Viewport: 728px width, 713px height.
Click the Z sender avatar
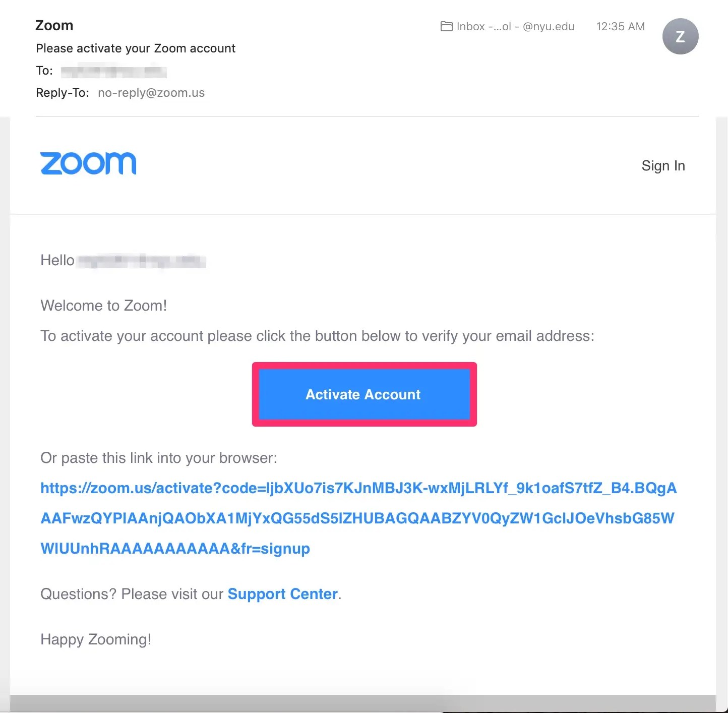click(680, 36)
